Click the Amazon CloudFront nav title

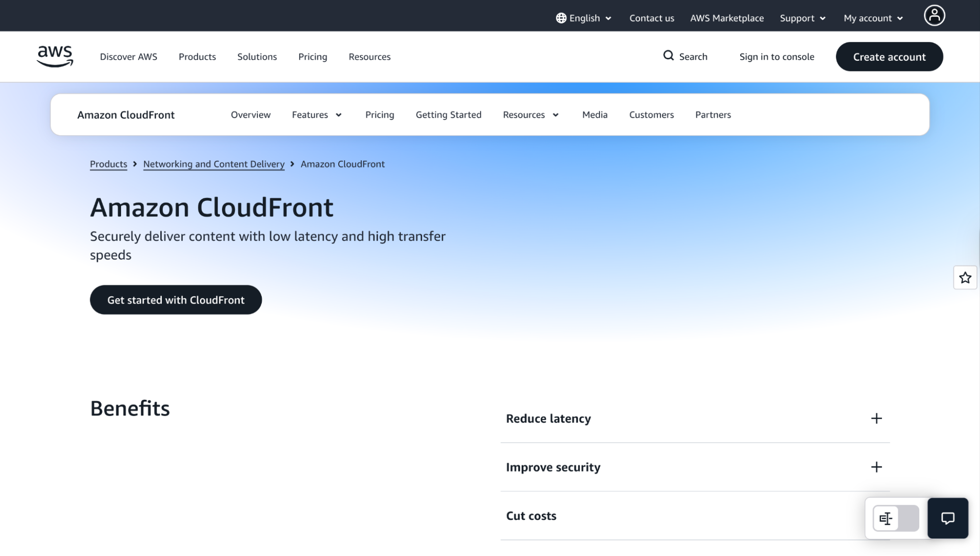pos(126,115)
